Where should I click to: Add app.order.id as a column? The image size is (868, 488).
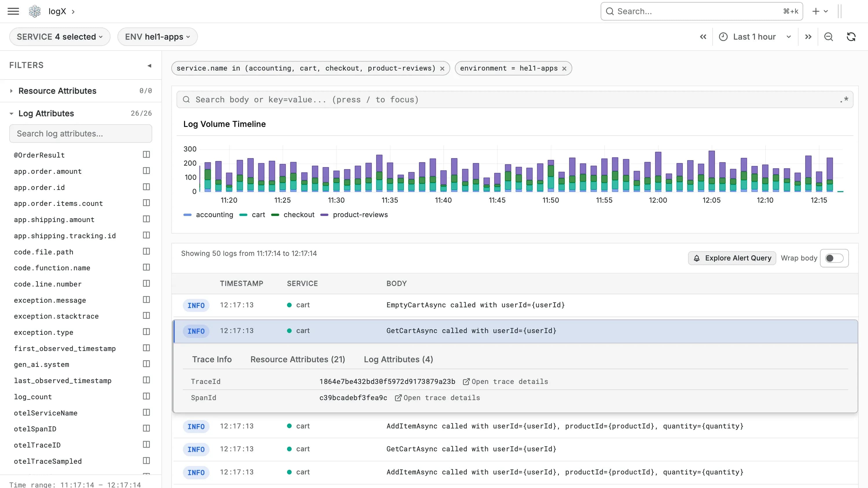click(x=146, y=187)
